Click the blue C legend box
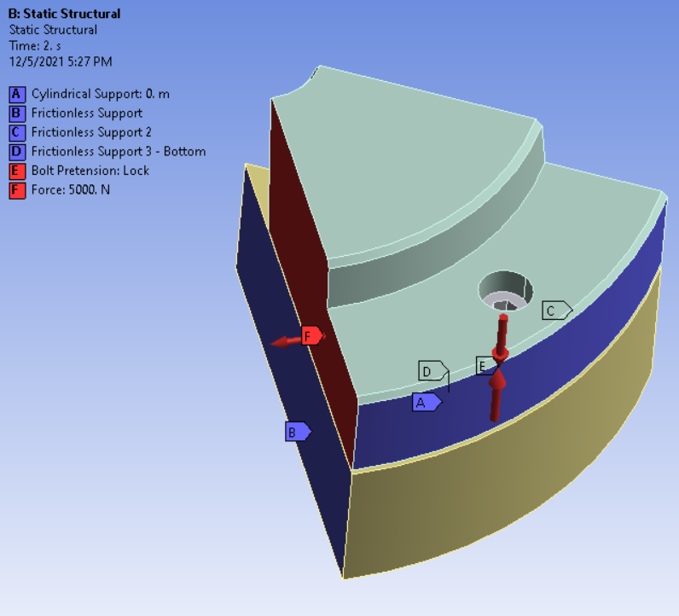The height and width of the screenshot is (616, 679). tap(17, 132)
